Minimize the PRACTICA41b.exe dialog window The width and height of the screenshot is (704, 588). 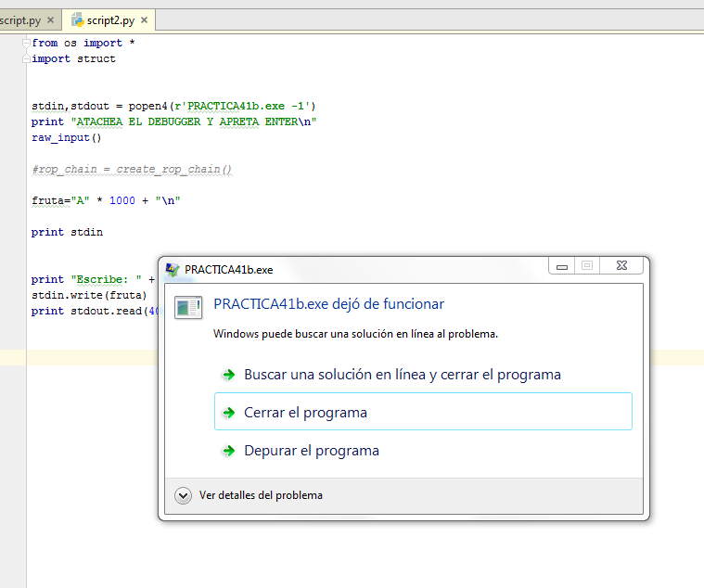[x=562, y=266]
